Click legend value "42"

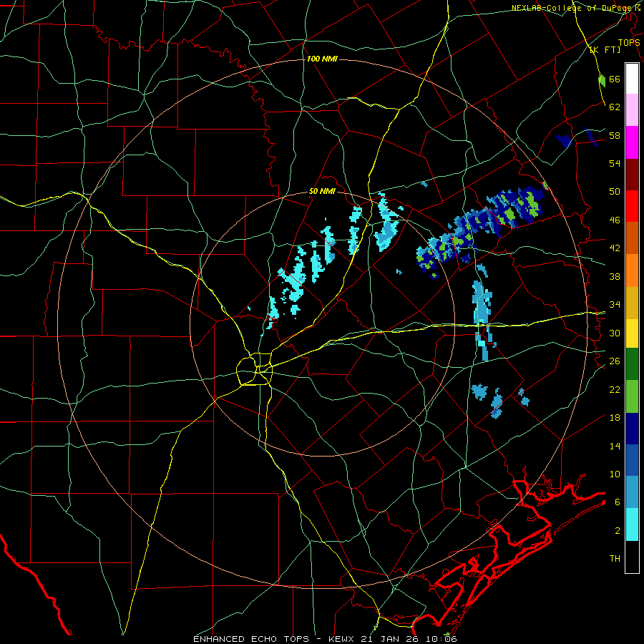[x=615, y=248]
